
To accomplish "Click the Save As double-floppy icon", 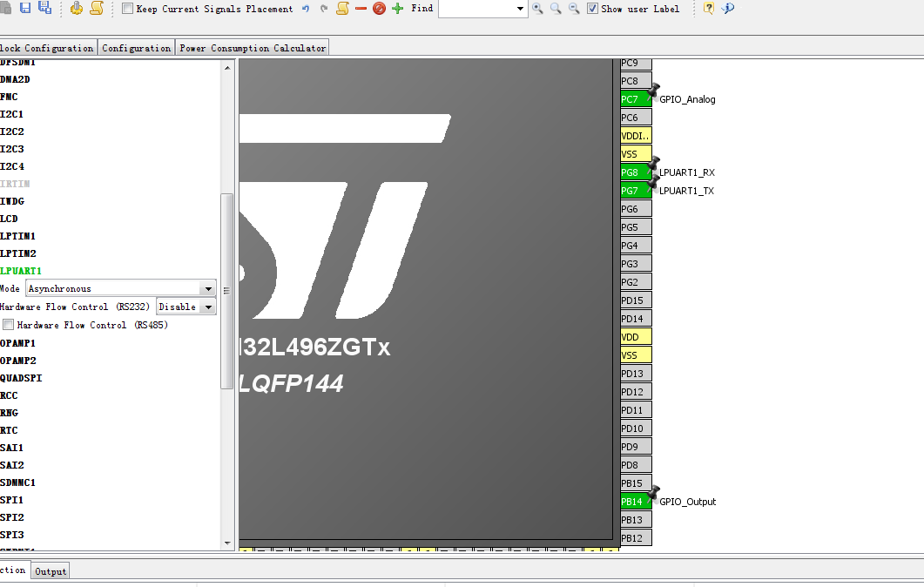I will click(44, 8).
